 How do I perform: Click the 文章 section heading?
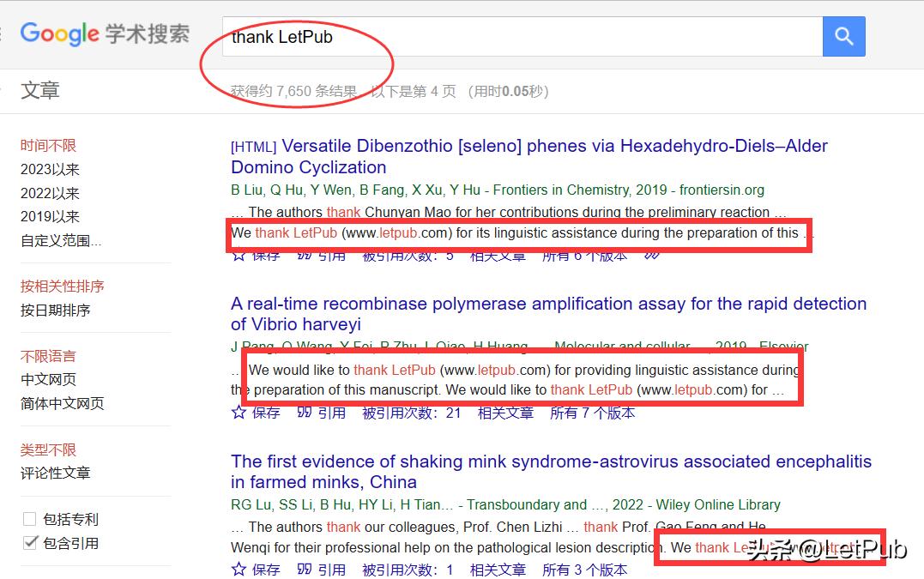(40, 90)
